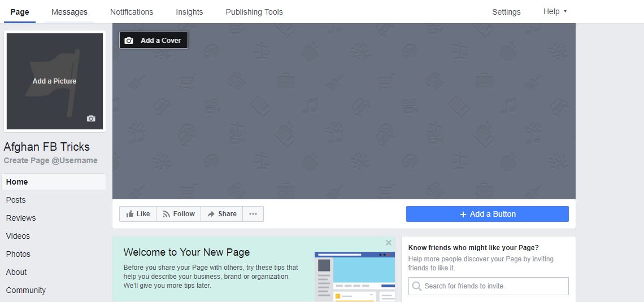Click the Search for friends to invite field
Image resolution: width=644 pixels, height=302 pixels.
point(488,286)
